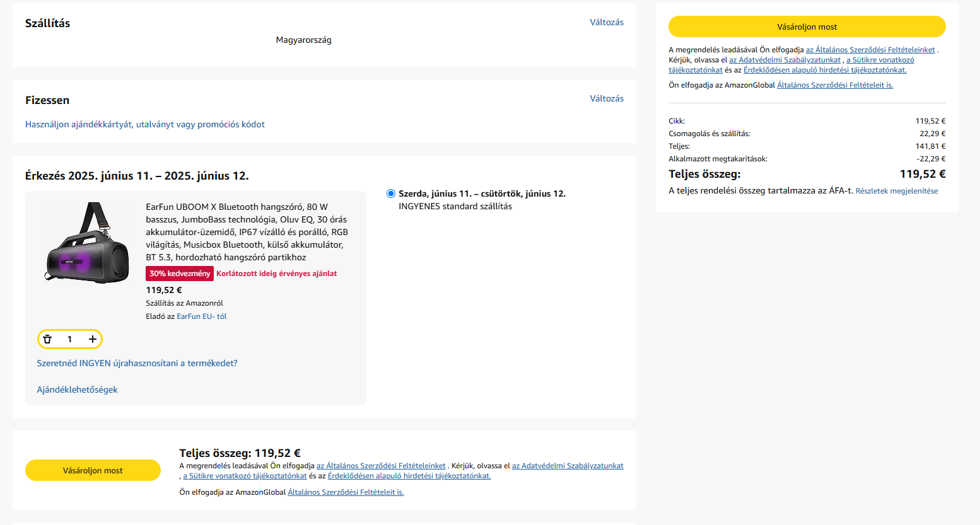Delete item using the trash icon
The height and width of the screenshot is (525, 980).
pyautogui.click(x=47, y=339)
